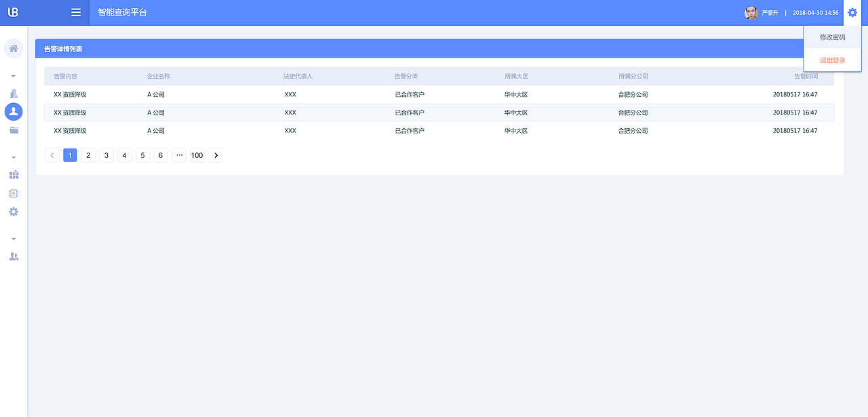The height and width of the screenshot is (417, 868).
Task: Click the username 严晨升 in the header
Action: point(770,13)
